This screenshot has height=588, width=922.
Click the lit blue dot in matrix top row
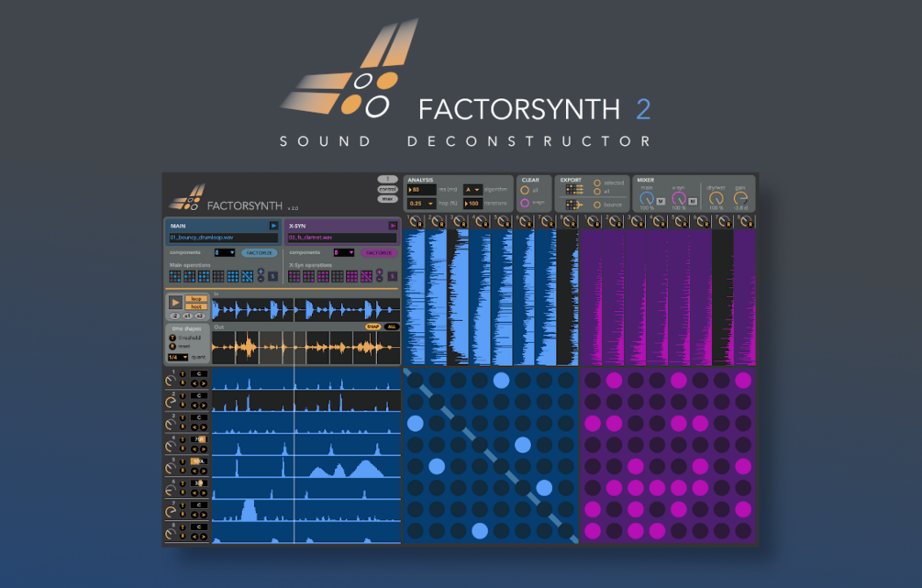[x=501, y=381]
